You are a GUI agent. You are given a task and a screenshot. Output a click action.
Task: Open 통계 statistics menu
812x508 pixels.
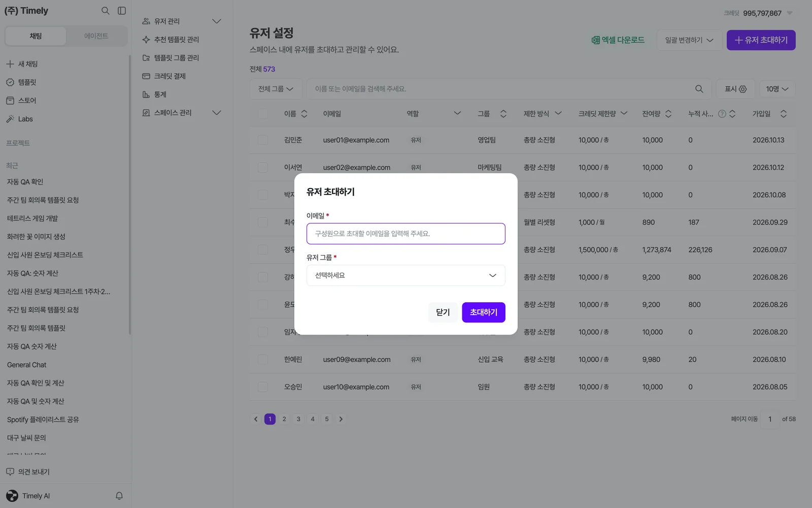pyautogui.click(x=154, y=94)
